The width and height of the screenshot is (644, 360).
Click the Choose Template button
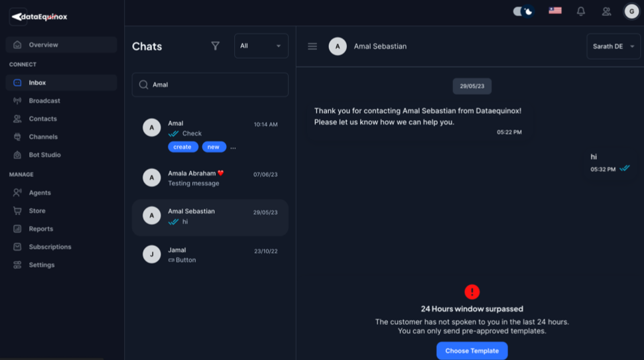tap(472, 351)
